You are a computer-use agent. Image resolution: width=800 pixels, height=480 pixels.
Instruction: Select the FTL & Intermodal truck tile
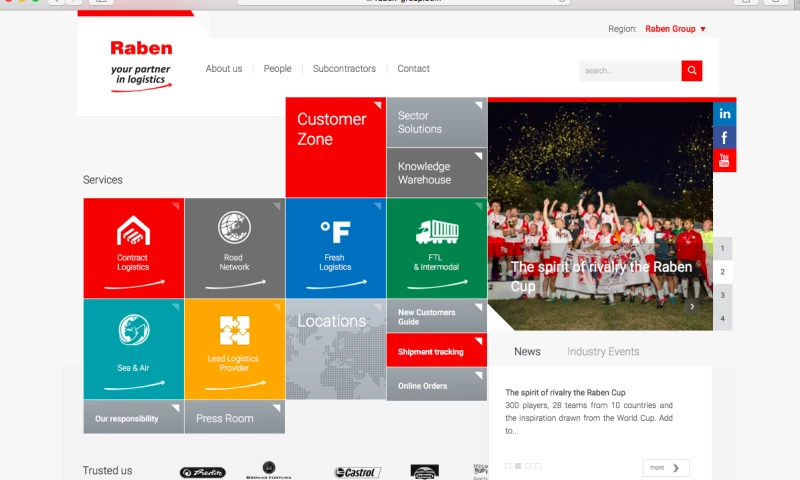click(x=436, y=248)
